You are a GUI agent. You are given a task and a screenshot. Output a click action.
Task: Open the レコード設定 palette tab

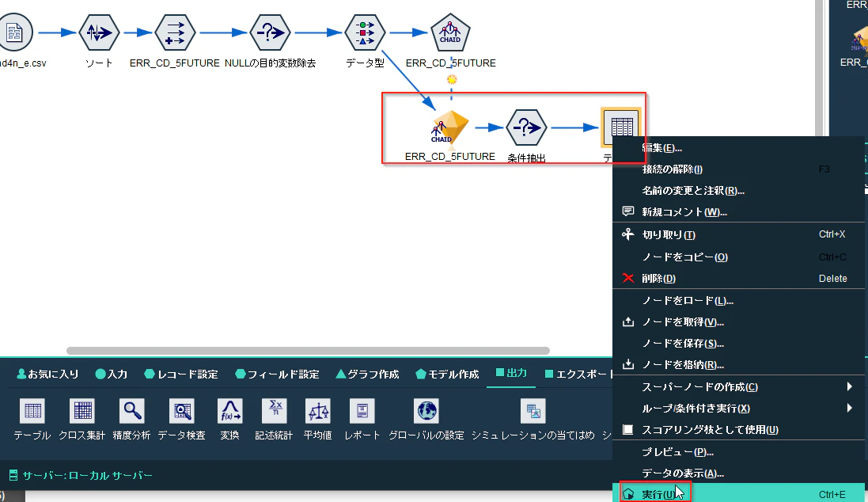[181, 374]
